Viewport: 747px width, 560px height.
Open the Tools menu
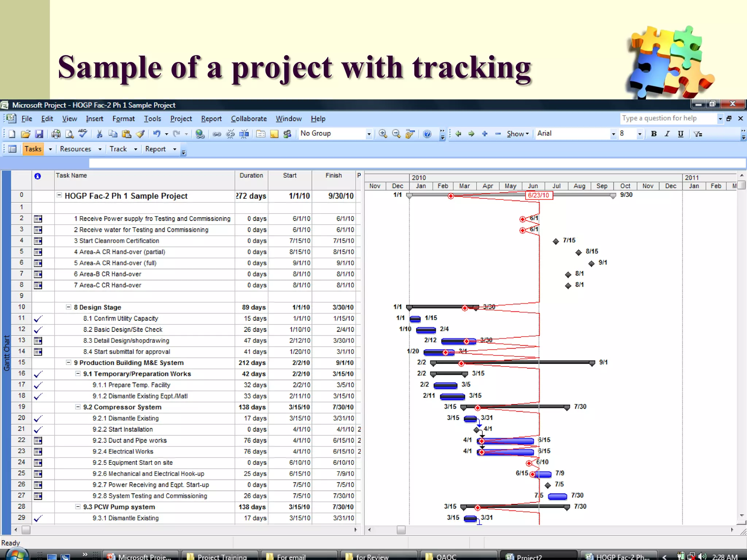click(152, 119)
